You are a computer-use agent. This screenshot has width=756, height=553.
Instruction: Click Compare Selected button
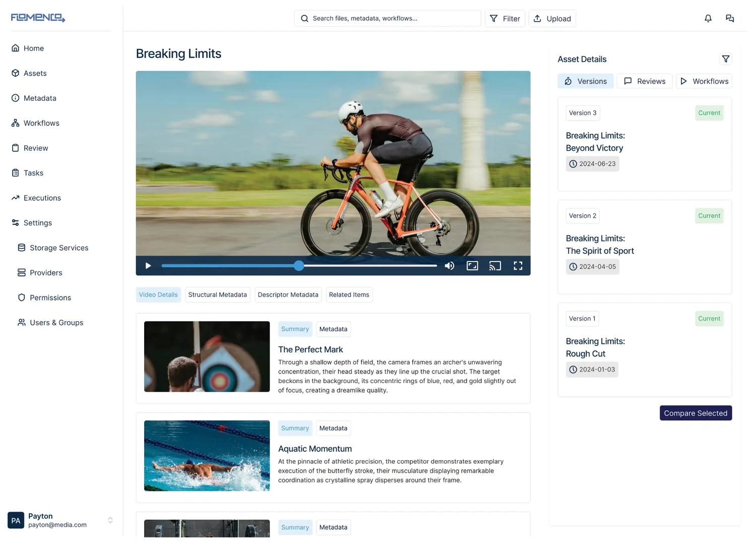click(x=696, y=413)
